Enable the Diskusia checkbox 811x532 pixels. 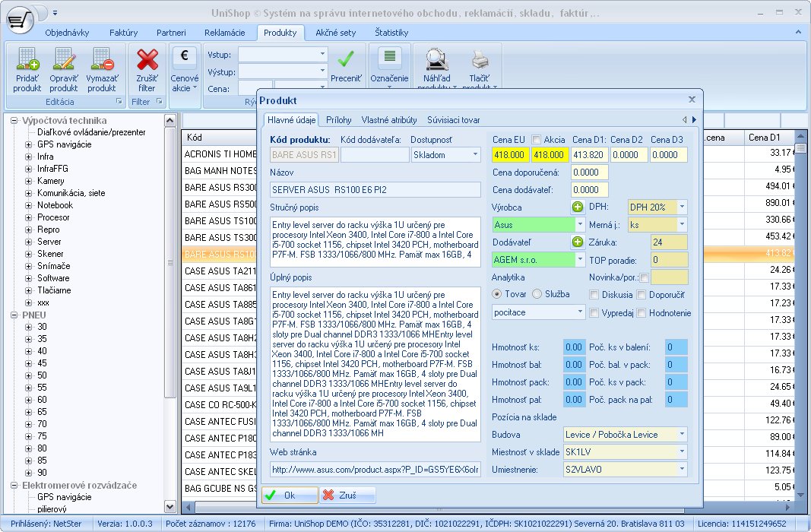[x=594, y=295]
